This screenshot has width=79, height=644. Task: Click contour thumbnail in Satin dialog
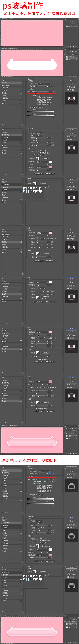pyautogui.click(x=37, y=297)
